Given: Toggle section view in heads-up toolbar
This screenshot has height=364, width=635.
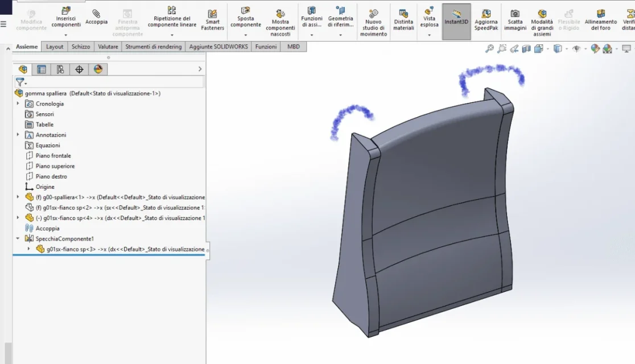Looking at the screenshot, I should tap(526, 49).
